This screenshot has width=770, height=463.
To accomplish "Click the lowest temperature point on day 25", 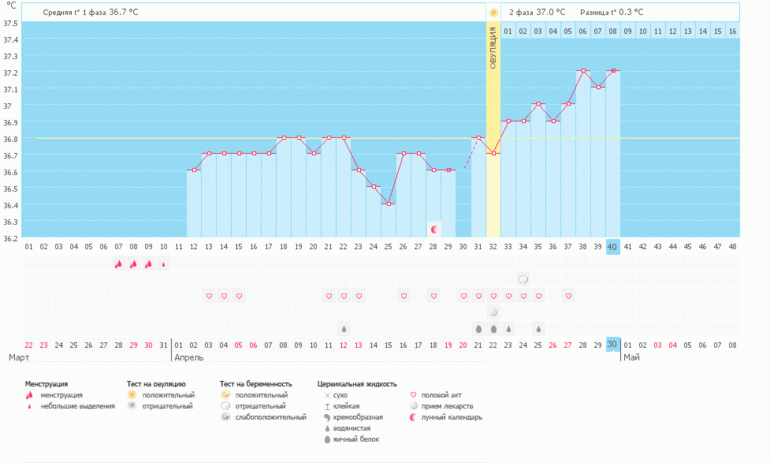I will [389, 204].
